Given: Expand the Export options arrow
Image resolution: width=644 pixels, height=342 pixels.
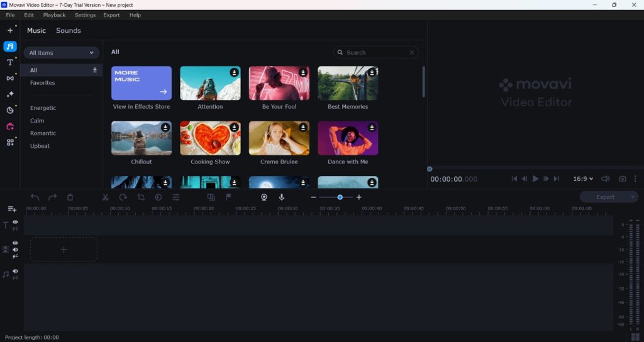Looking at the screenshot, I should point(633,197).
